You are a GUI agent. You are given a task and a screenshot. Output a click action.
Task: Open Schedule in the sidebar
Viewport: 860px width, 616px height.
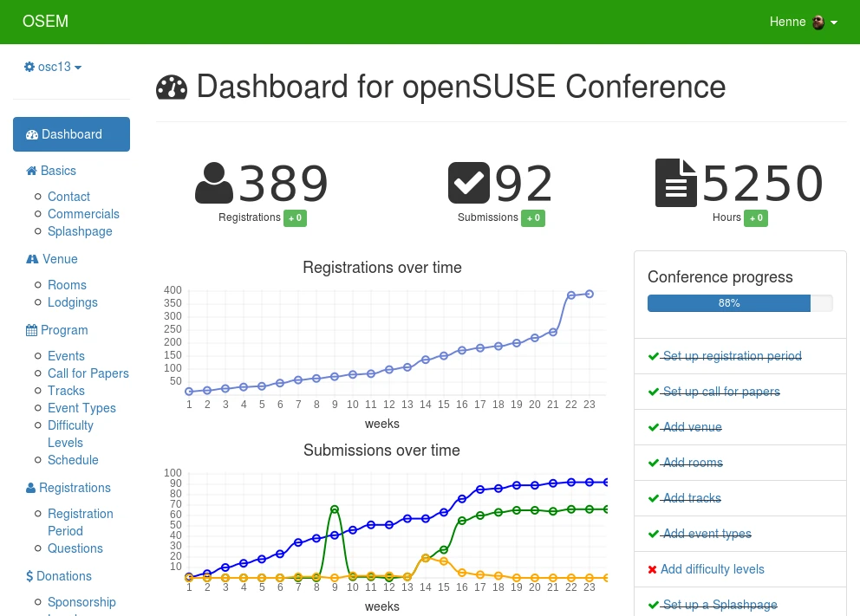73,460
